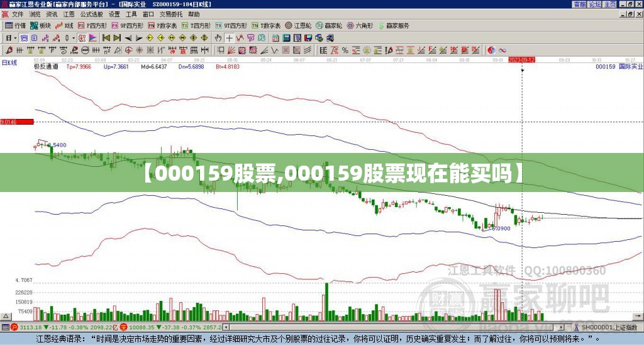Click the circle-with-line drawing tool icon
This screenshot has width=644, height=345.
(85, 50)
